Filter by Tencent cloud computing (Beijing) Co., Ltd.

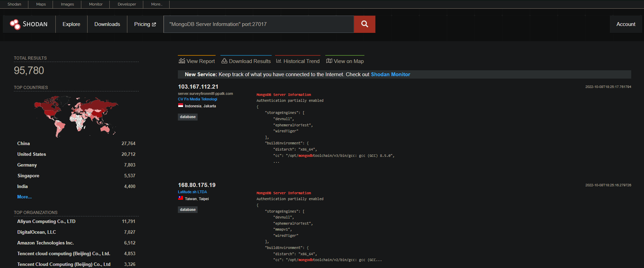tap(63, 253)
